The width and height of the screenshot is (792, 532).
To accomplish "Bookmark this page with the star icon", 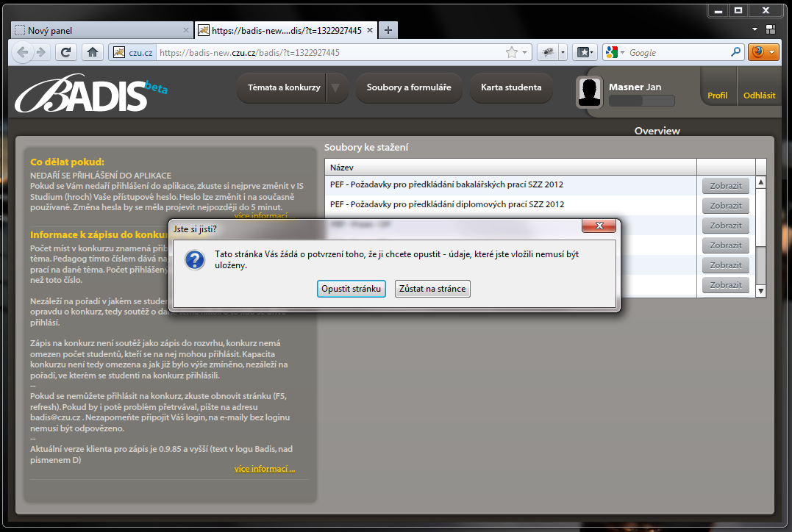I will click(x=512, y=52).
